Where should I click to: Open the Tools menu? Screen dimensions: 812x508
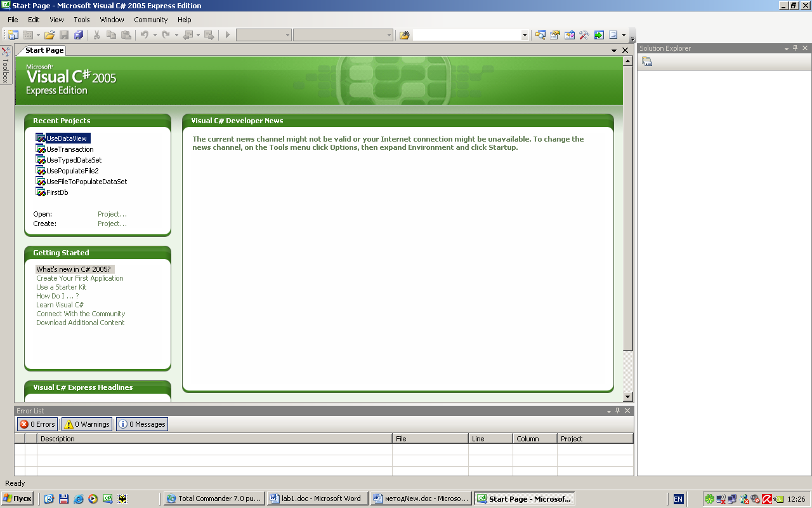[x=82, y=20]
